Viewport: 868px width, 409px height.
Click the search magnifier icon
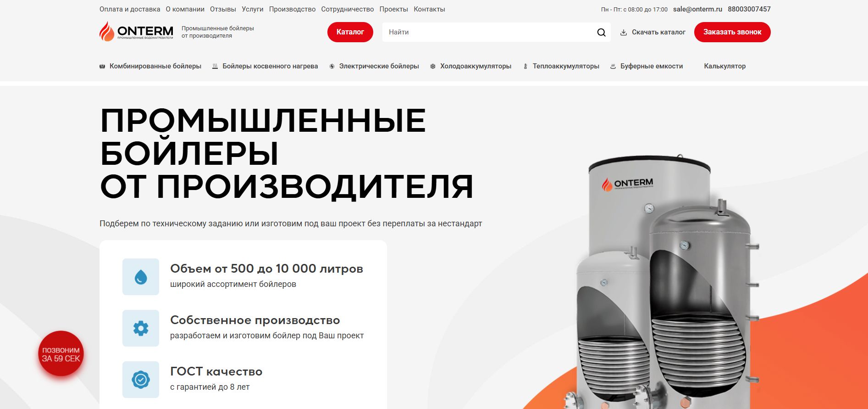pyautogui.click(x=601, y=33)
